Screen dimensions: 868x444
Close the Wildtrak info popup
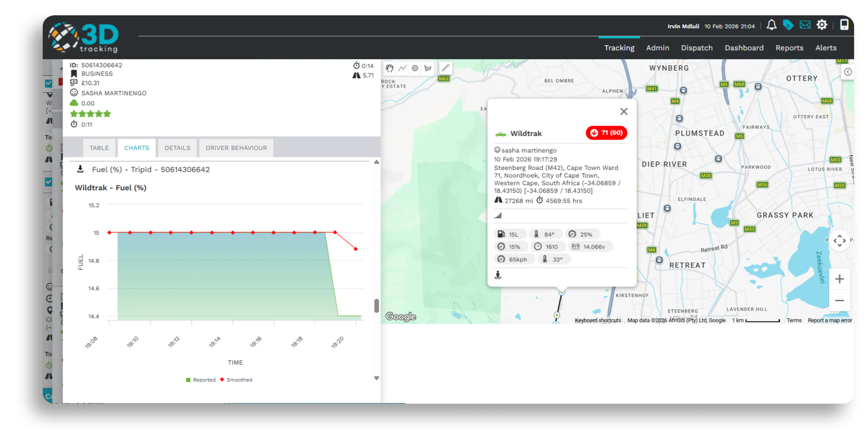coord(624,112)
